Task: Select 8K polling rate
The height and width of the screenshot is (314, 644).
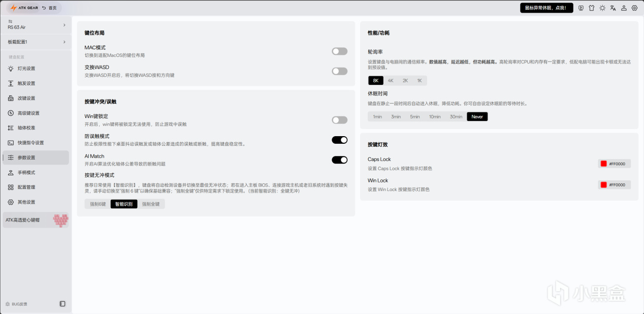Action: [376, 80]
